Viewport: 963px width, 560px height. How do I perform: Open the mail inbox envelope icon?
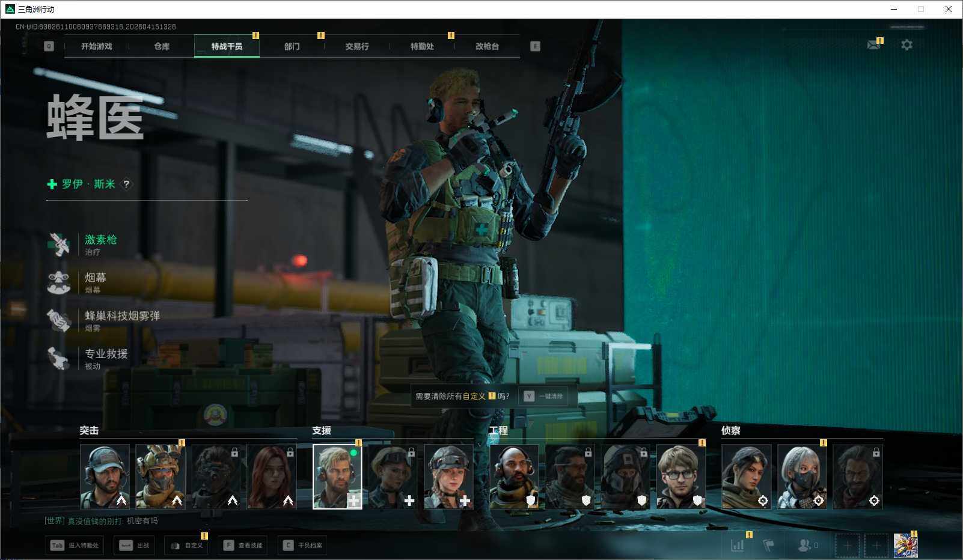coord(874,45)
